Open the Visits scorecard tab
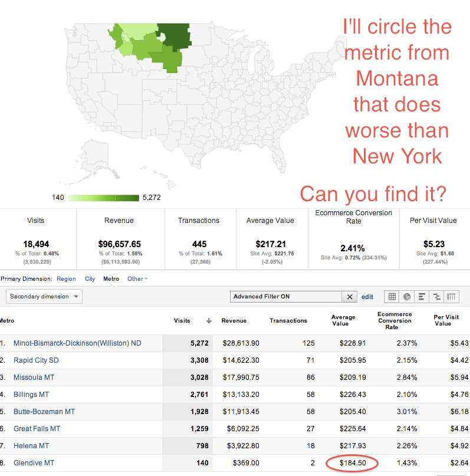Image resolution: width=470 pixels, height=476 pixels. [x=38, y=239]
